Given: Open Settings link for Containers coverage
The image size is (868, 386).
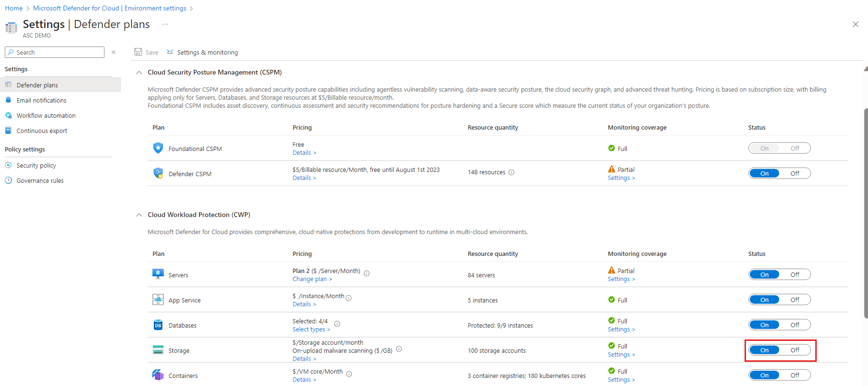Looking at the screenshot, I should tap(622, 380).
